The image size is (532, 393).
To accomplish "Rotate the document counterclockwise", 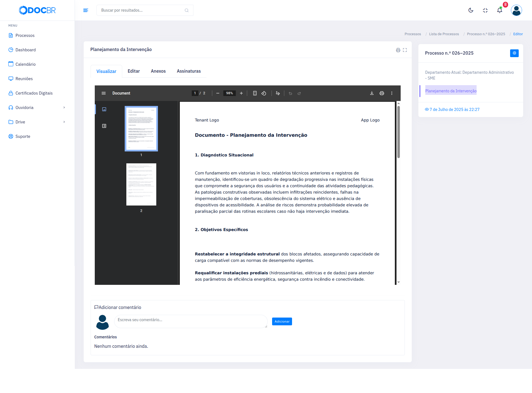I will [x=264, y=93].
